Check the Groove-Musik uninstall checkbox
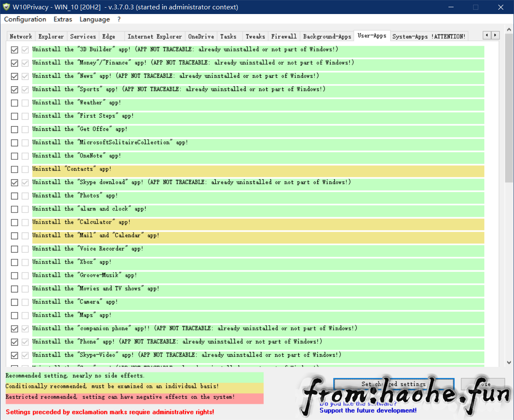This screenshot has width=514, height=420. click(x=14, y=275)
